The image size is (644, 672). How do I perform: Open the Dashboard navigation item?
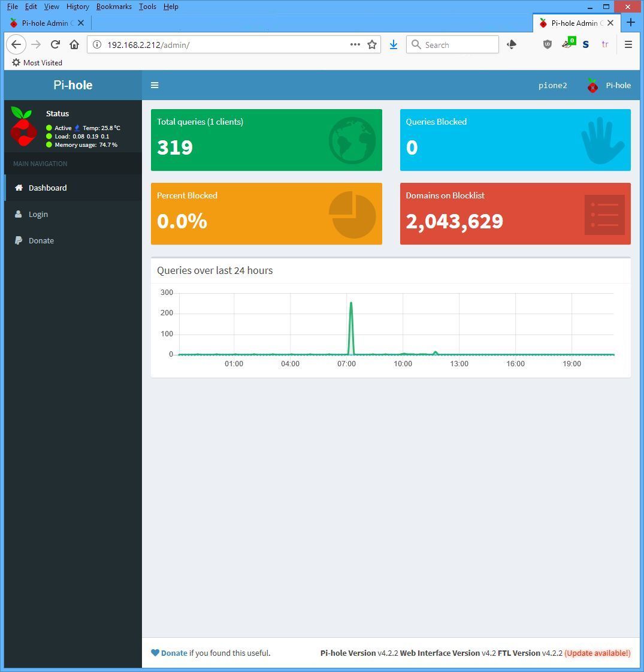click(73, 188)
